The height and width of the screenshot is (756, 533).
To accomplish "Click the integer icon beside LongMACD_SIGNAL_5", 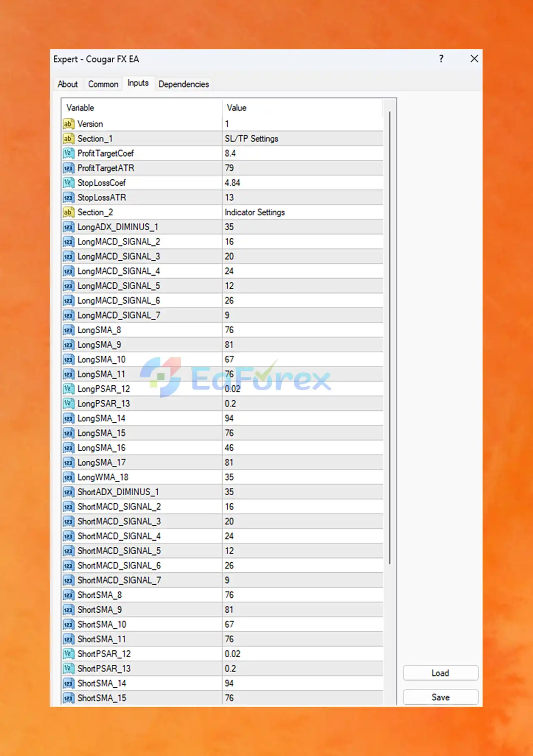I will 68,286.
